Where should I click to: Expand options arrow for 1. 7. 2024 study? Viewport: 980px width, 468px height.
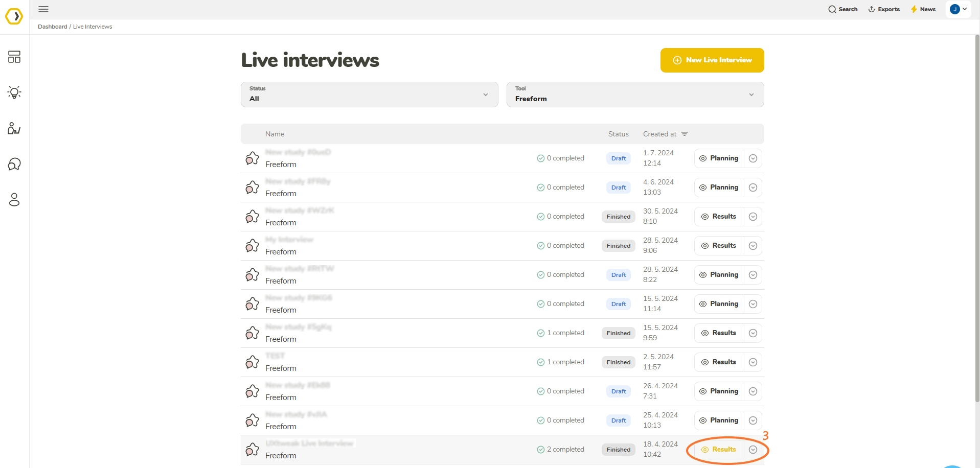753,158
